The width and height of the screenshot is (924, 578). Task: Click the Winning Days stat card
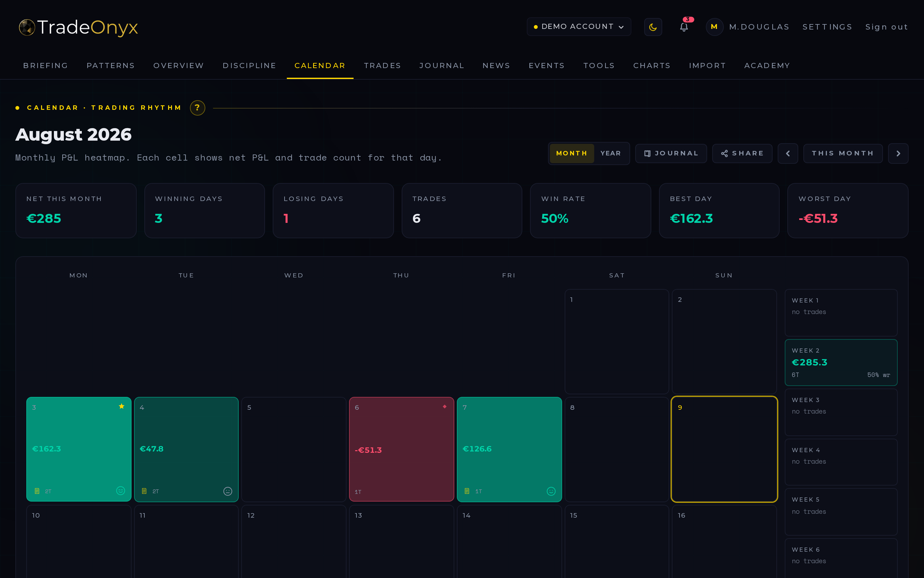tap(205, 211)
